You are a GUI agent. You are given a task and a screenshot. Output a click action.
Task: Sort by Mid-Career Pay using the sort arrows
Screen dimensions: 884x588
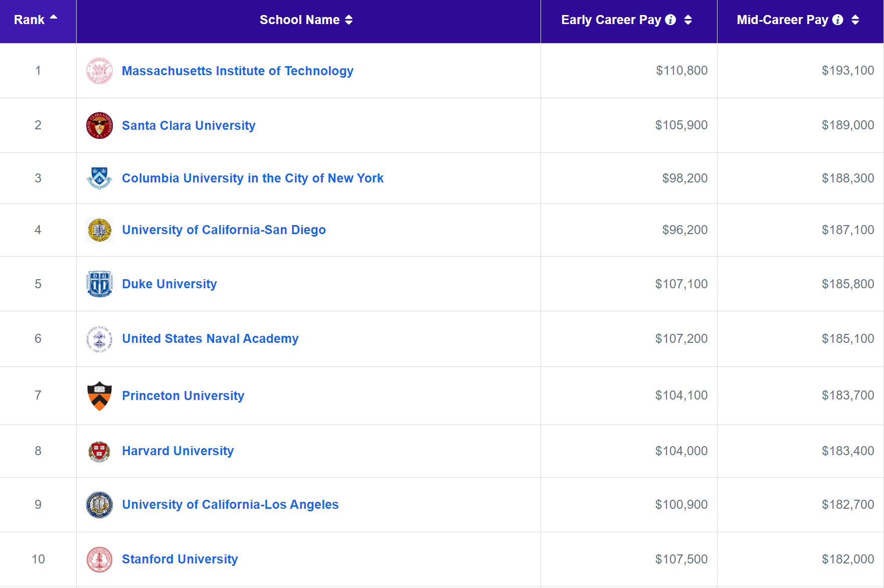855,20
